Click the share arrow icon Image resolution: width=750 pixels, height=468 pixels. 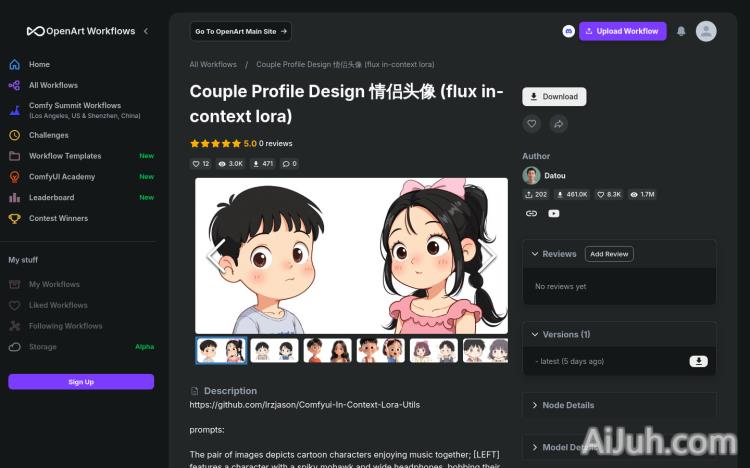(558, 124)
